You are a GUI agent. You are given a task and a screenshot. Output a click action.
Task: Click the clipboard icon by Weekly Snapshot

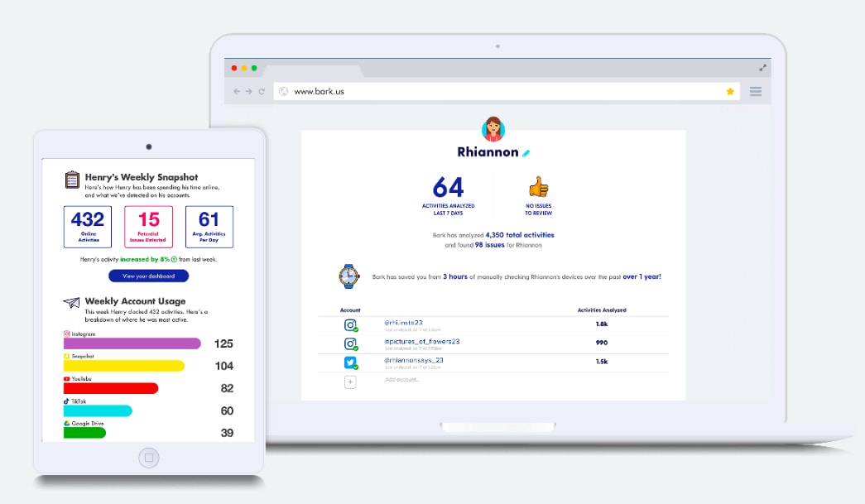(72, 180)
